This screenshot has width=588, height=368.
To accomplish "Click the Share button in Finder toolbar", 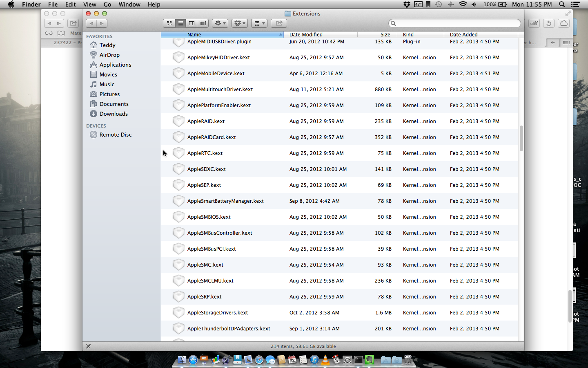I will 279,23.
